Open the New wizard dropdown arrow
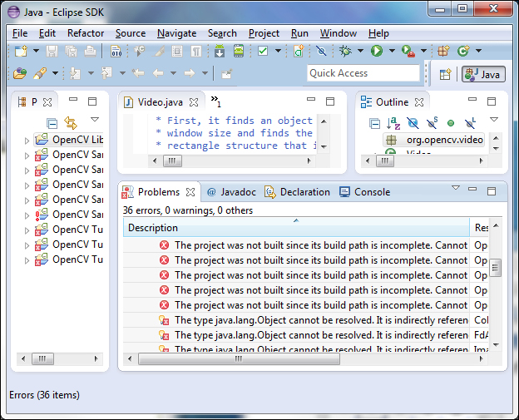 [36, 51]
